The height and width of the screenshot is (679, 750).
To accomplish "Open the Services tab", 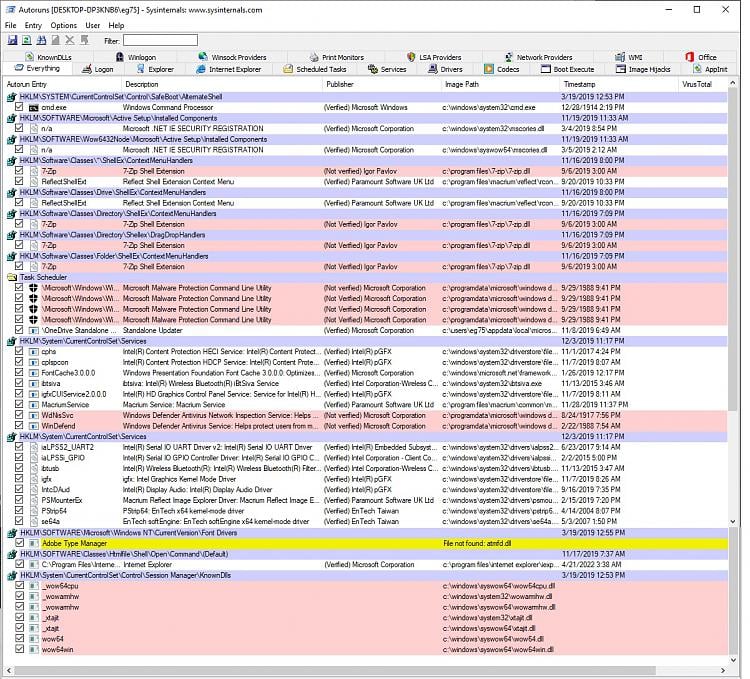I will tap(387, 69).
